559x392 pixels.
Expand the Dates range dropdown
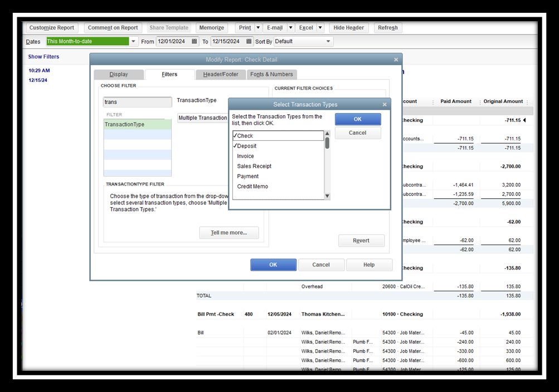133,41
